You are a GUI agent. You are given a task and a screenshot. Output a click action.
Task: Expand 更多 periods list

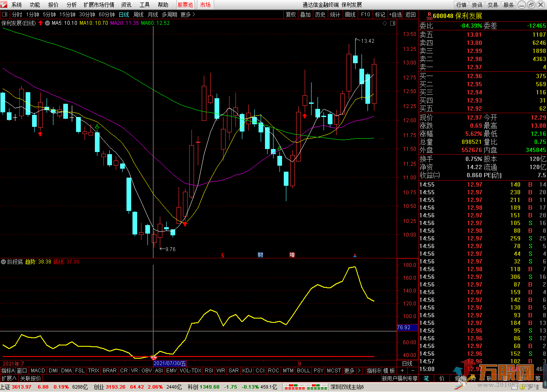(x=188, y=15)
